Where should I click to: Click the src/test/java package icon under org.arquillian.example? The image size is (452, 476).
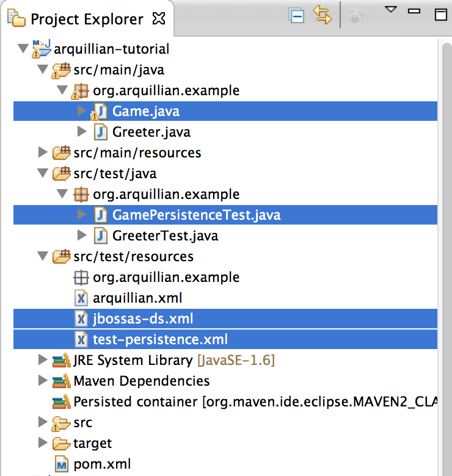81,195
